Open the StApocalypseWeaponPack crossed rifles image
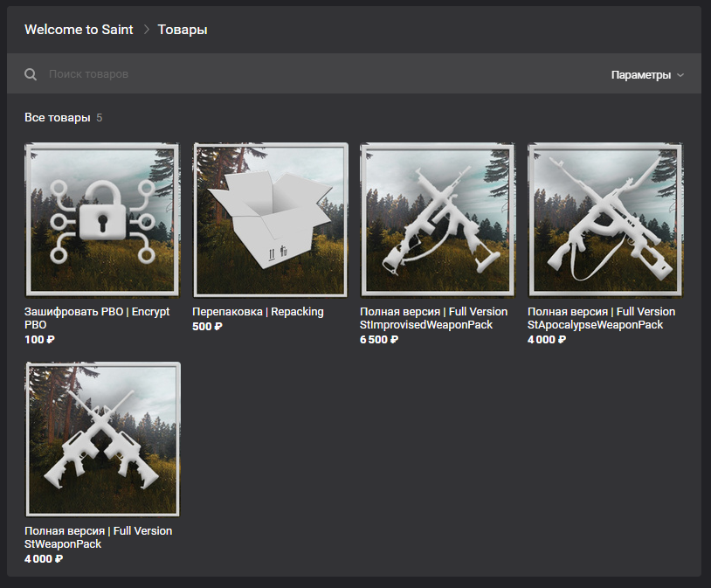 click(605, 220)
